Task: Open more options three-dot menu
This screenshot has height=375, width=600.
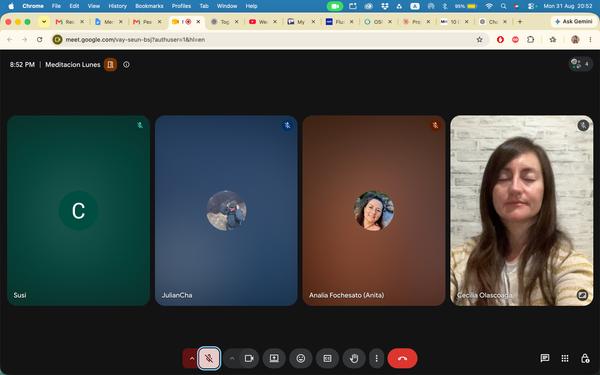Action: click(x=377, y=359)
